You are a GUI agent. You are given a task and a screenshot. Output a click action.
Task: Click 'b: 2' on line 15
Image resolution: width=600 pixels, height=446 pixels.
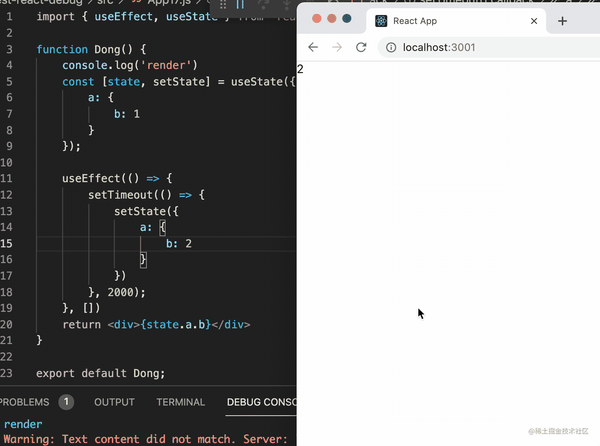179,243
